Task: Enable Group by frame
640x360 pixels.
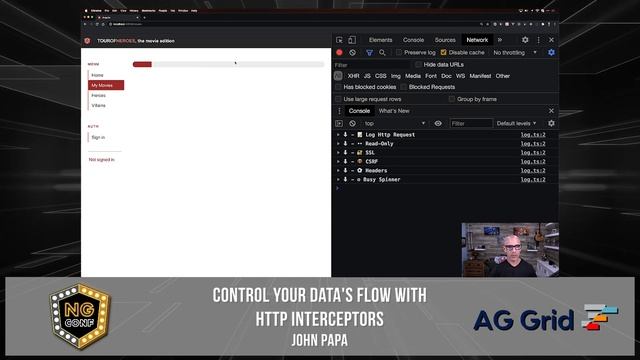Action: (x=451, y=99)
